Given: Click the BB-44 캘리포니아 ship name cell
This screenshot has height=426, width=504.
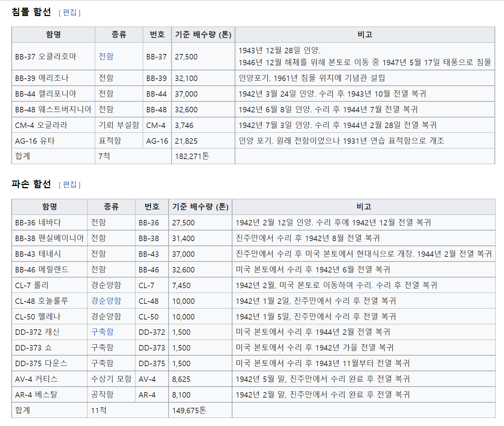Looking at the screenshot, I should 53,94.
